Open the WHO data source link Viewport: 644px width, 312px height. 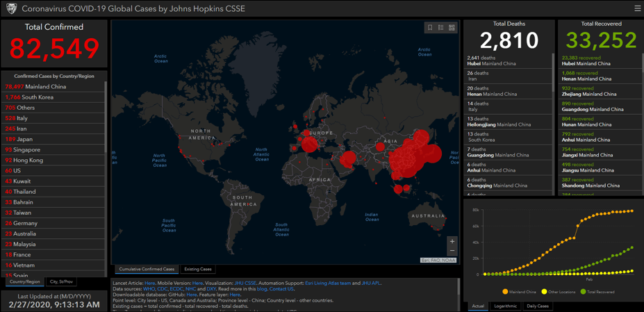pos(149,289)
